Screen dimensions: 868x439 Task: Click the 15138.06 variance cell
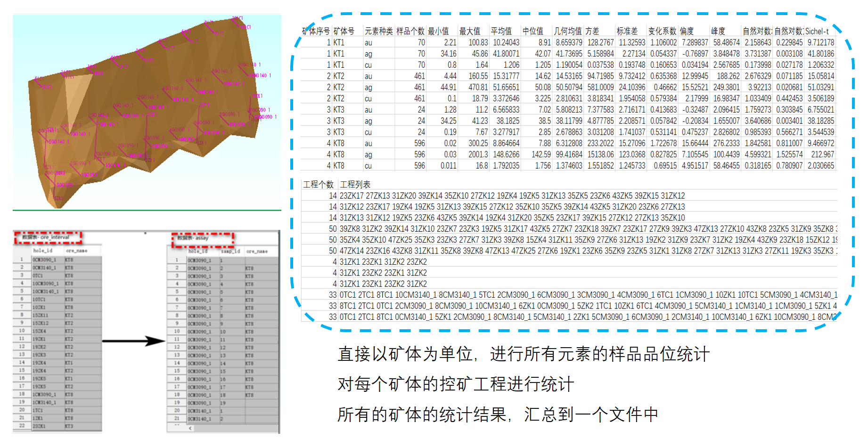tap(600, 154)
